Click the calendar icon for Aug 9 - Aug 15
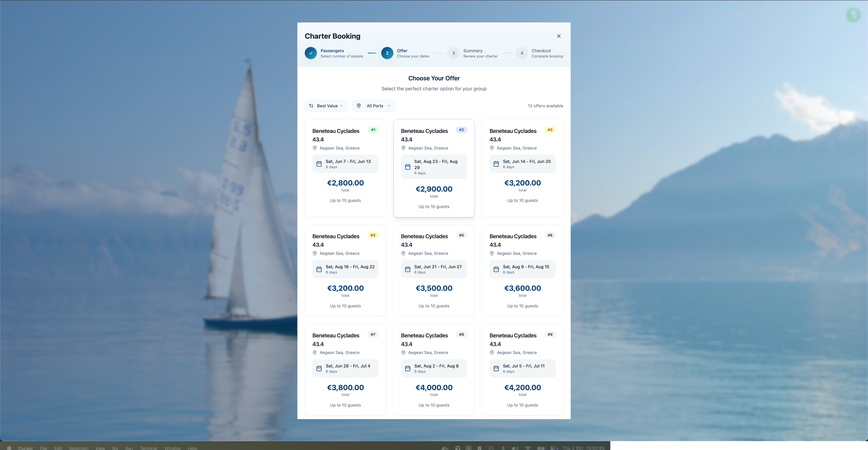The width and height of the screenshot is (868, 450). point(496,269)
